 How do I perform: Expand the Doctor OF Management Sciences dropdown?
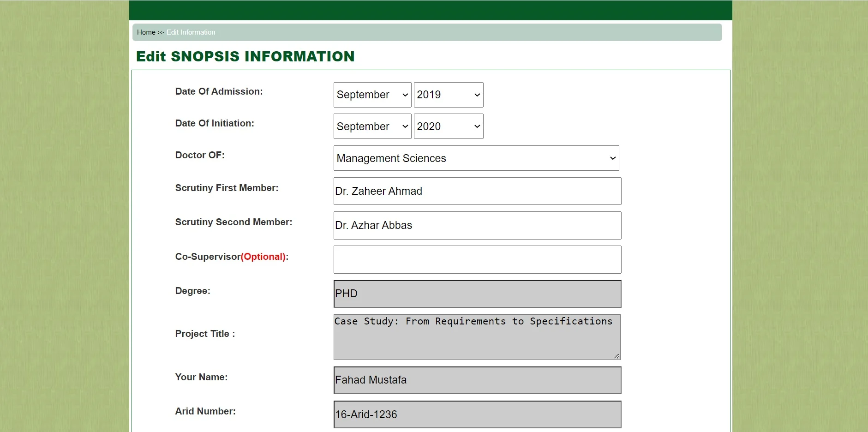[x=476, y=158]
